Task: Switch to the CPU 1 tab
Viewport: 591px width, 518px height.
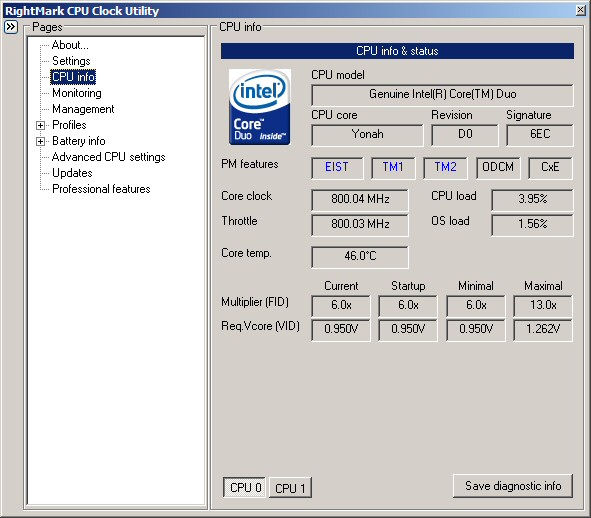Action: pyautogui.click(x=290, y=488)
